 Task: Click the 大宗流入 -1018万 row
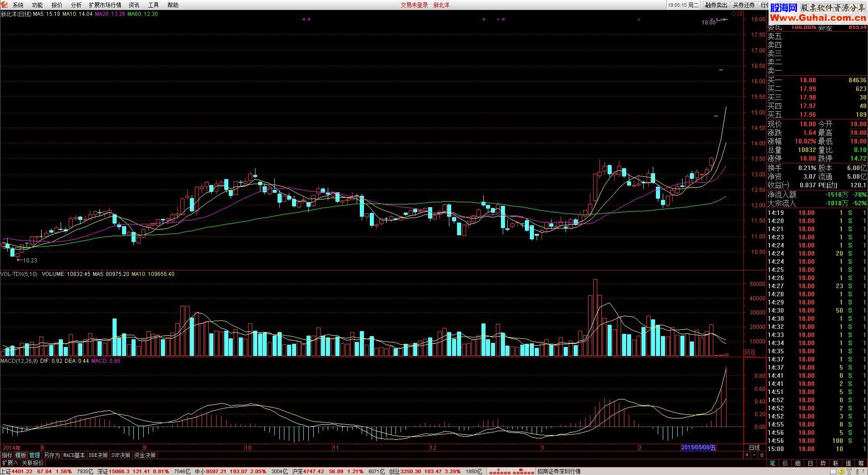pyautogui.click(x=817, y=204)
